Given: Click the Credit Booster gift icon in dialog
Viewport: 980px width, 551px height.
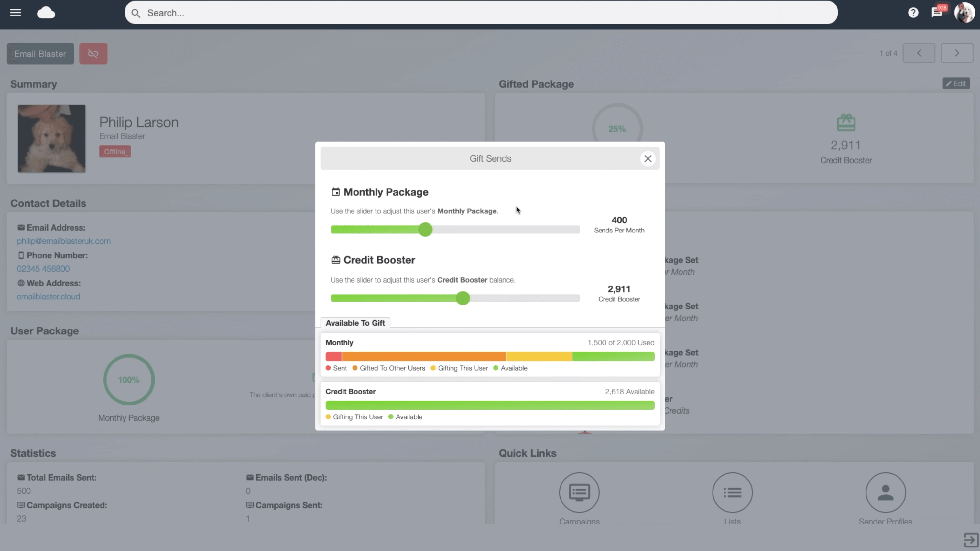Looking at the screenshot, I should [x=335, y=260].
